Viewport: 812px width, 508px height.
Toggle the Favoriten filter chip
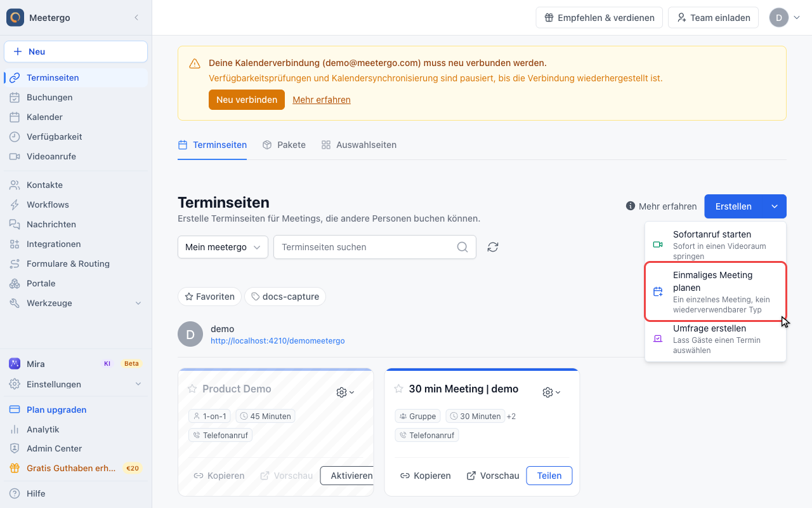point(209,297)
